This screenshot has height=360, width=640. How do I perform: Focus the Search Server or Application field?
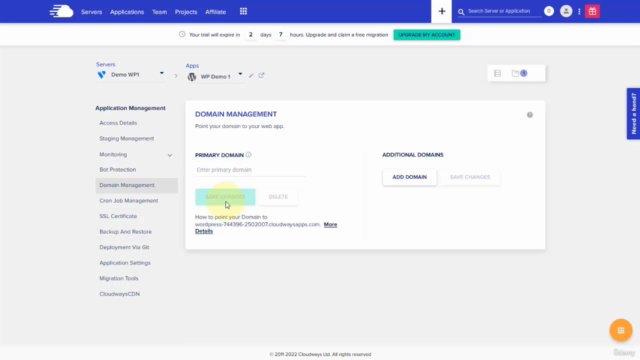504,11
